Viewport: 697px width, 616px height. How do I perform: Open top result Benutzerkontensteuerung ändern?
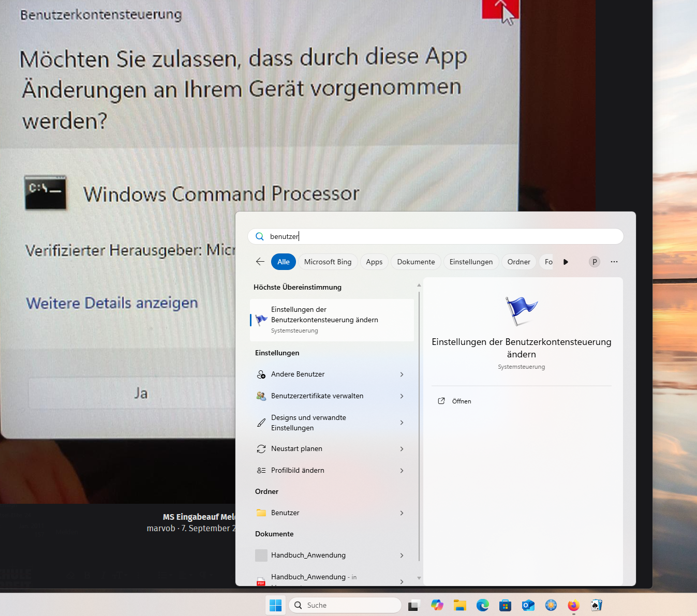pos(332,320)
